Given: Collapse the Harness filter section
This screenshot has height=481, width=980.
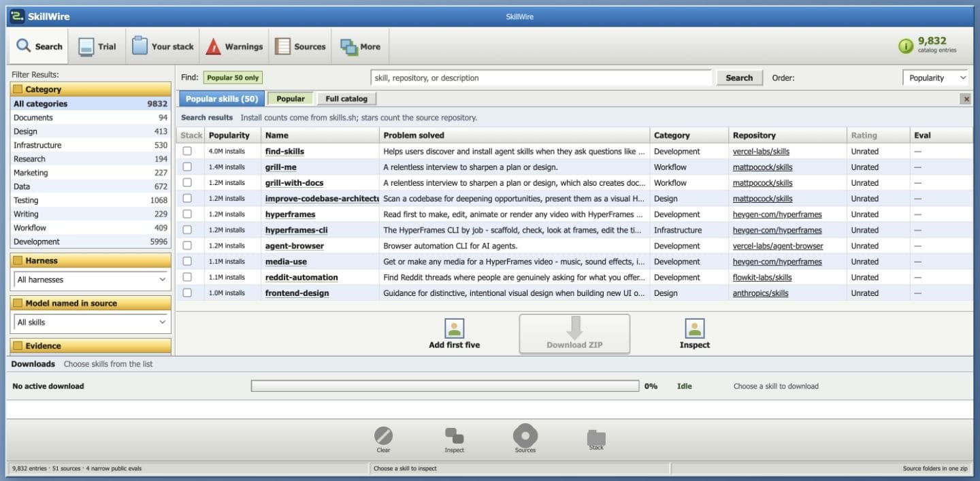Looking at the screenshot, I should tap(91, 261).
